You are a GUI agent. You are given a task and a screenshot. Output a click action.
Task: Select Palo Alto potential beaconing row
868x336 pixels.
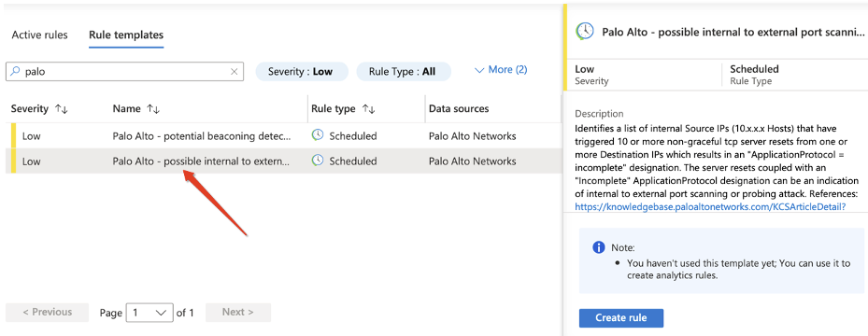283,136
